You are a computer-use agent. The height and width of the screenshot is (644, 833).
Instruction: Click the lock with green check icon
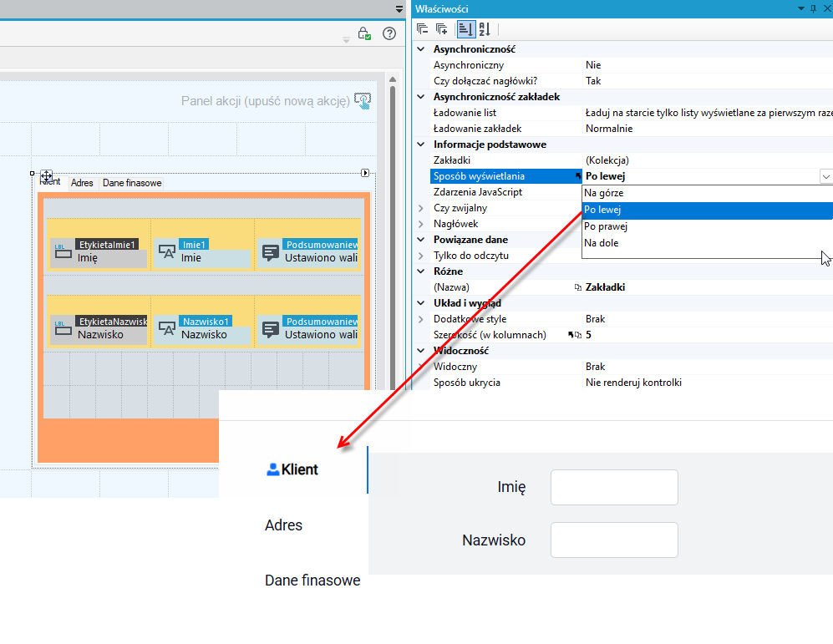pos(364,33)
